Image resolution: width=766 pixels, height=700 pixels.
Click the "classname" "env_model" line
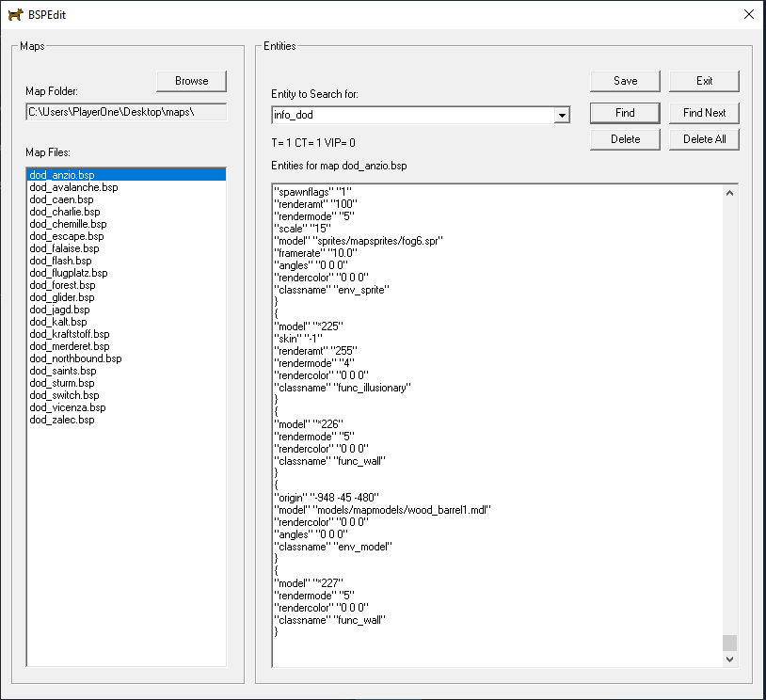pyautogui.click(x=333, y=546)
